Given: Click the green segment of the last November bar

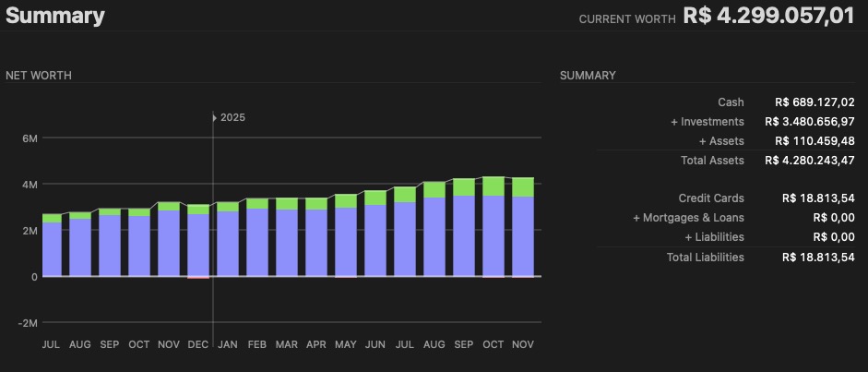Looking at the screenshot, I should point(523,186).
